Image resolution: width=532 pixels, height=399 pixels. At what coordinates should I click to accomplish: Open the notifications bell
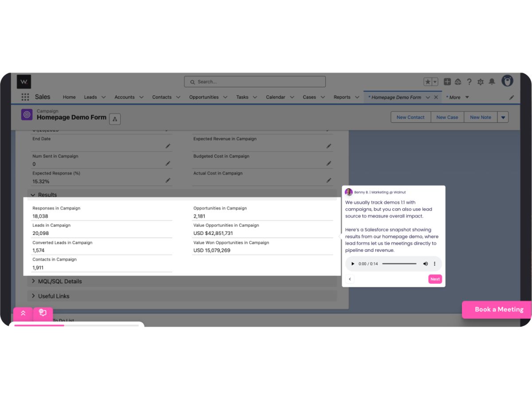[x=492, y=82]
